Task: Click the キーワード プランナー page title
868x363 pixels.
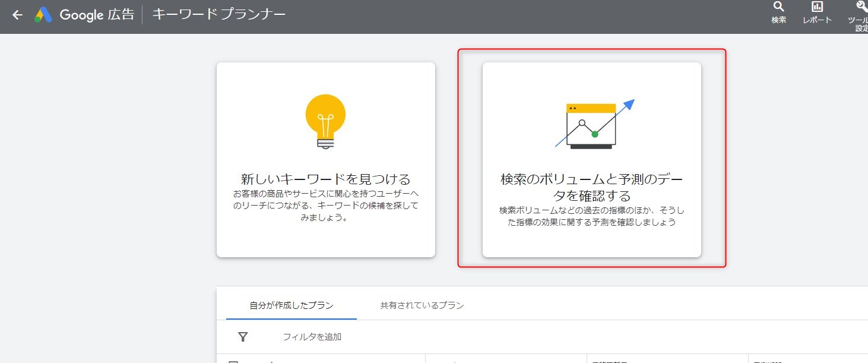Action: click(x=218, y=14)
